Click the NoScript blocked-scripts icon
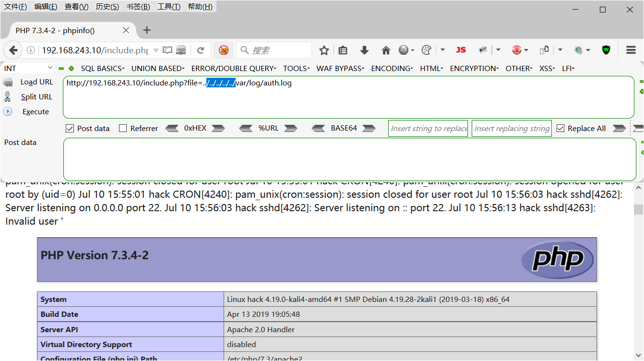This screenshot has width=644, height=361. point(224,50)
